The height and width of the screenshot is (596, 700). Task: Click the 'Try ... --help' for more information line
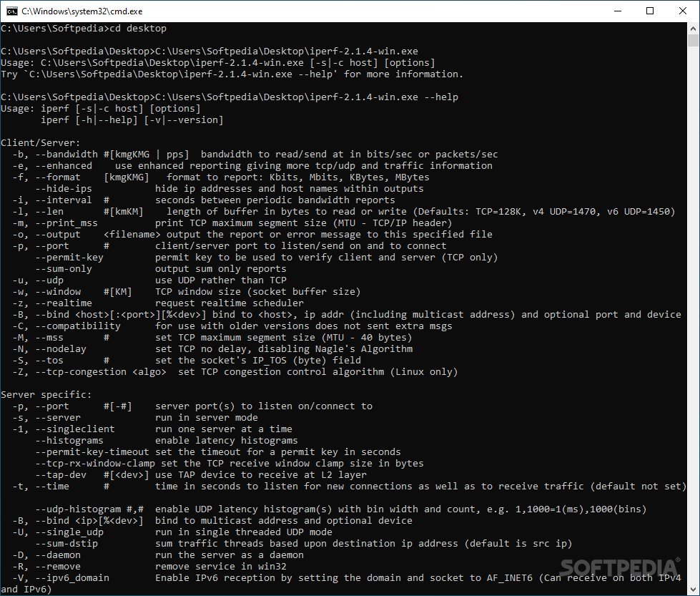232,74
